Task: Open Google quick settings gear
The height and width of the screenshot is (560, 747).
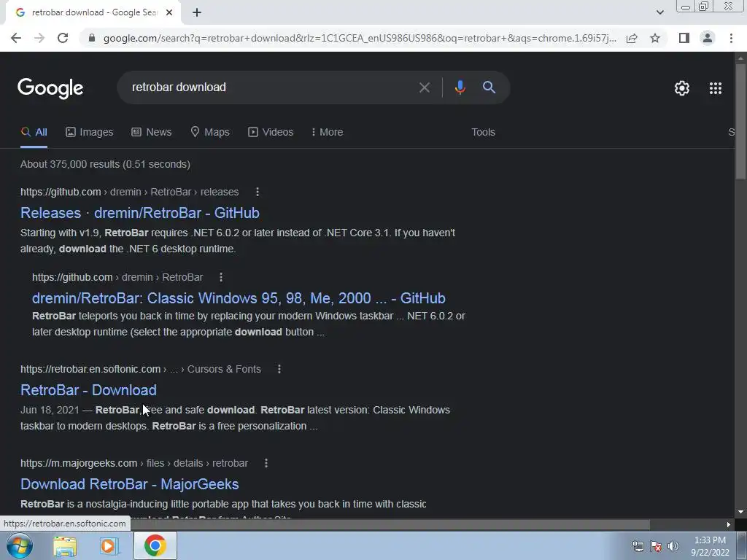Action: tap(682, 88)
